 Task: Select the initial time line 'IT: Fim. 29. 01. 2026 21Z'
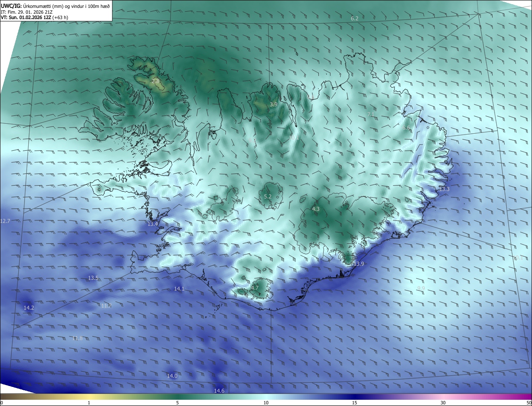coord(27,12)
